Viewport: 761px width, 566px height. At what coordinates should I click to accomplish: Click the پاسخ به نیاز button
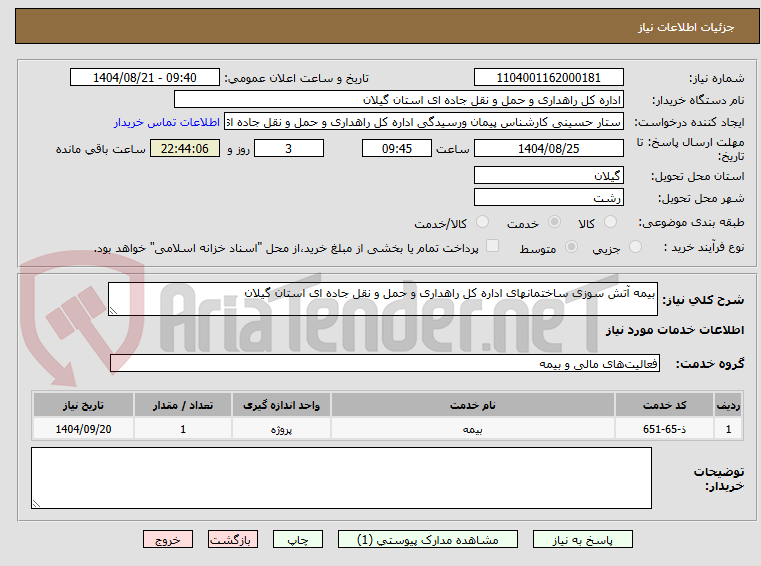click(582, 540)
